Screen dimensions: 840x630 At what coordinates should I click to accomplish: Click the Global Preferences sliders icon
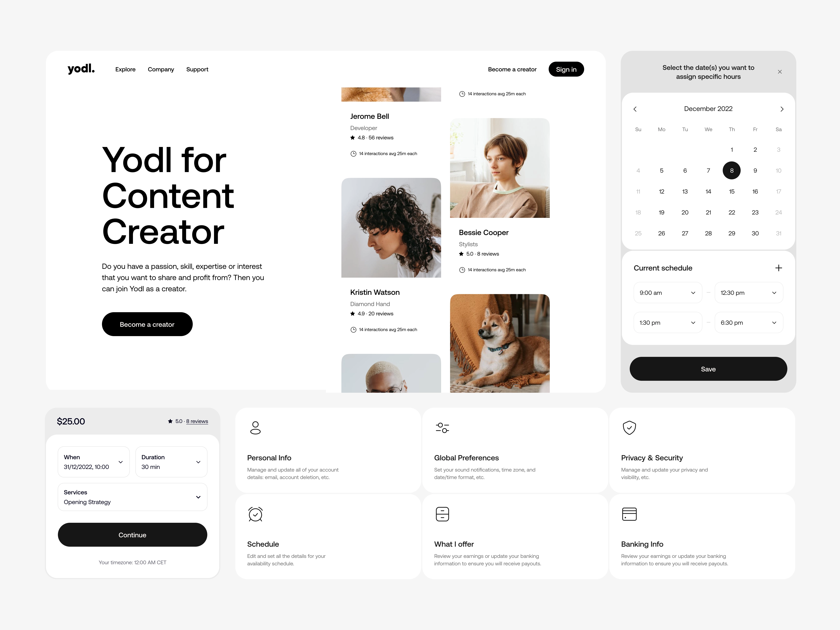tap(442, 426)
